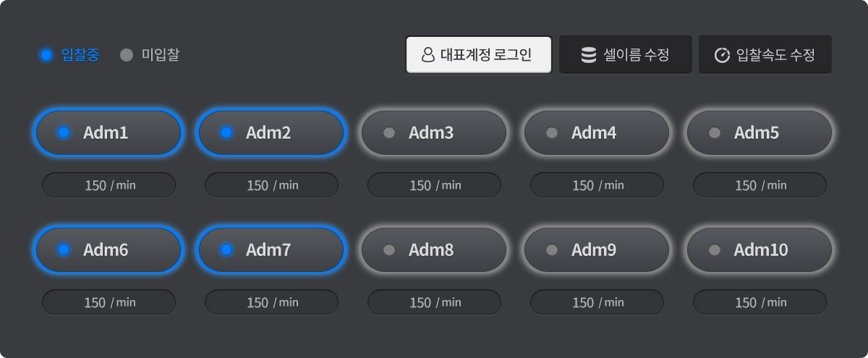Image resolution: width=868 pixels, height=358 pixels.
Task: Click the gray status dot on Adm3
Action: pyautogui.click(x=389, y=132)
